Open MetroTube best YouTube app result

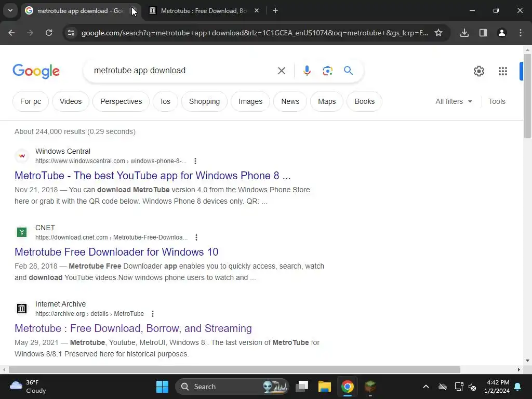[153, 176]
